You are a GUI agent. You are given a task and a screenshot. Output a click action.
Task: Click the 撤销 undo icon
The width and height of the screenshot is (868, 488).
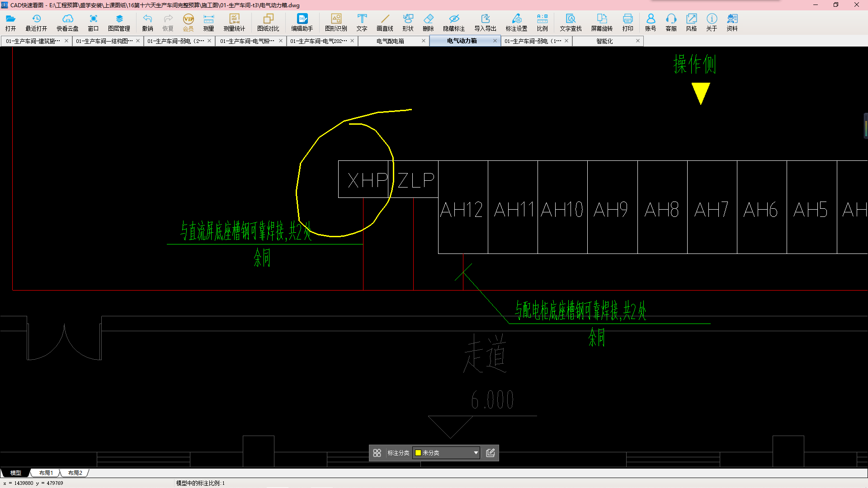pyautogui.click(x=147, y=22)
